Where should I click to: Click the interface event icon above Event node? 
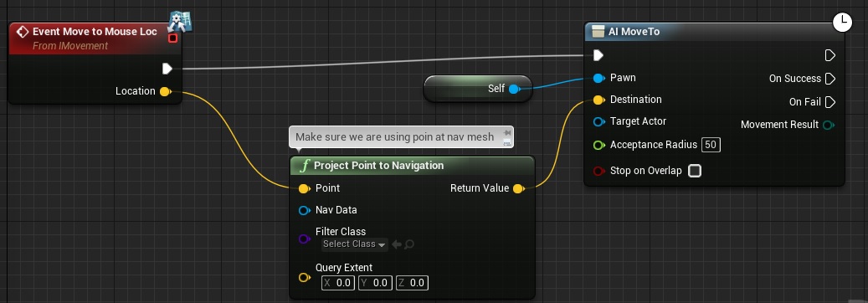pos(182,20)
